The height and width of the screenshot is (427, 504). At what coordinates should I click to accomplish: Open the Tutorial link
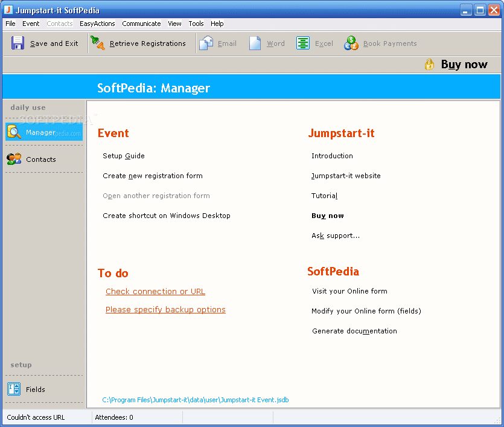pyautogui.click(x=324, y=196)
